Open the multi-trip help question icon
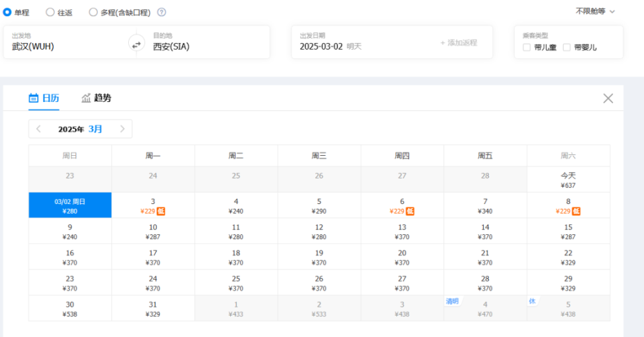Screen dimensions: 644x337 tap(162, 12)
